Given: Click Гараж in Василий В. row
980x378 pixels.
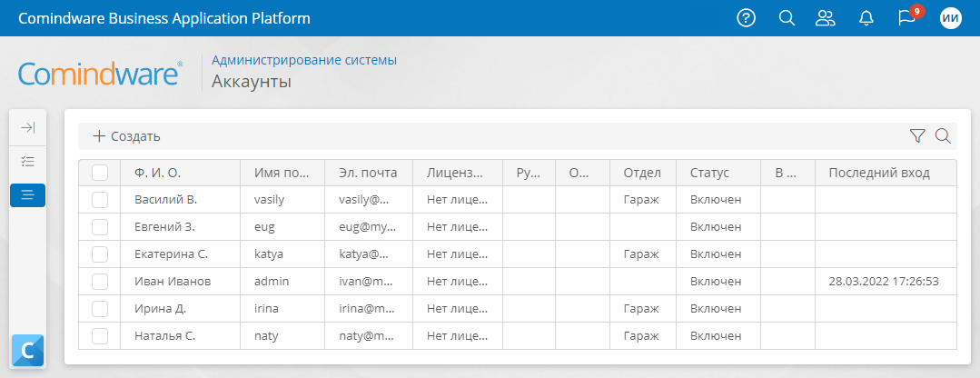Looking at the screenshot, I should click(641, 200).
